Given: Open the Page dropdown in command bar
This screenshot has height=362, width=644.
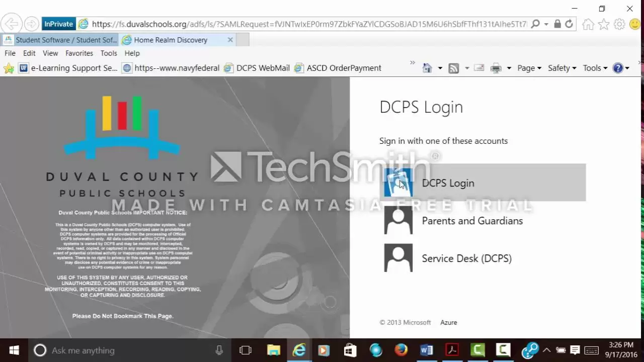Looking at the screenshot, I should tap(529, 68).
